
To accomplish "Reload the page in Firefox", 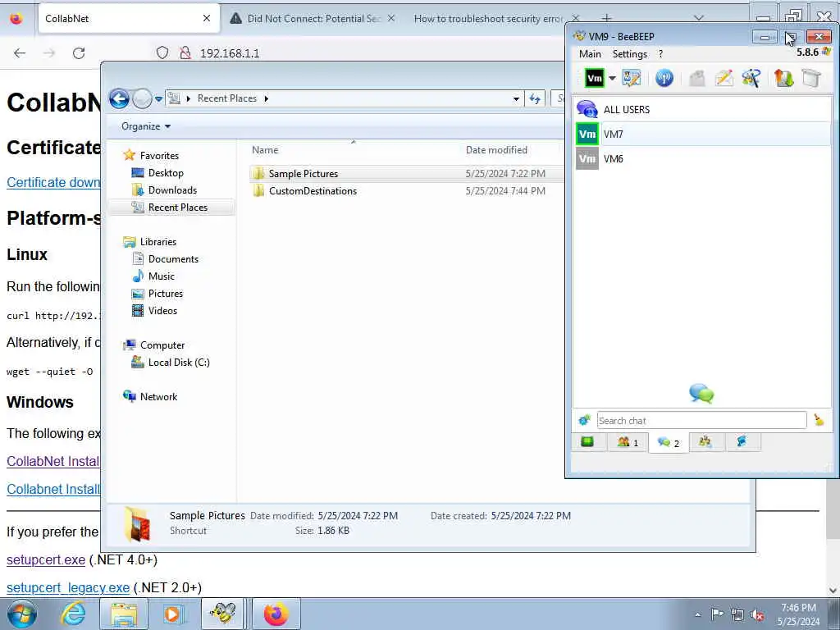I will [x=79, y=53].
